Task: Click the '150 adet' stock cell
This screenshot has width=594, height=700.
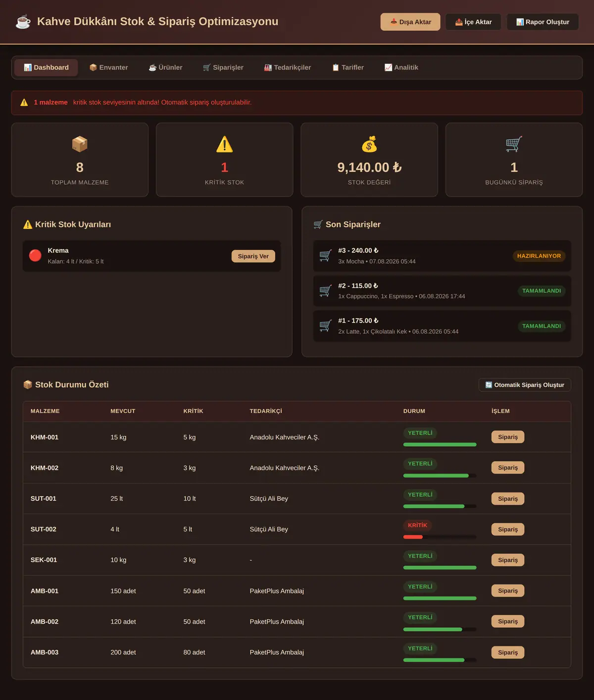Action: coord(123,591)
